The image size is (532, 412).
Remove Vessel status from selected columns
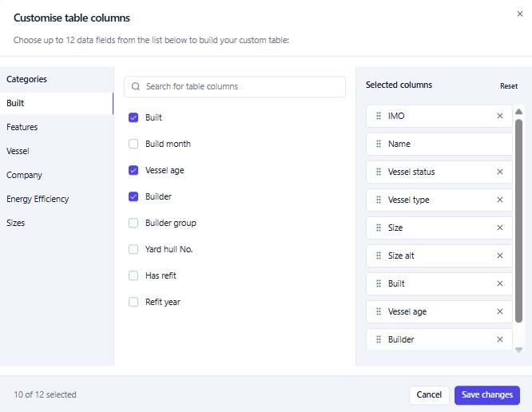click(x=500, y=172)
